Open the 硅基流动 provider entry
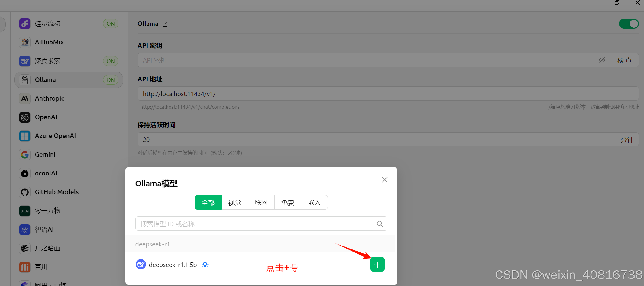Image resolution: width=644 pixels, height=286 pixels. click(x=69, y=24)
